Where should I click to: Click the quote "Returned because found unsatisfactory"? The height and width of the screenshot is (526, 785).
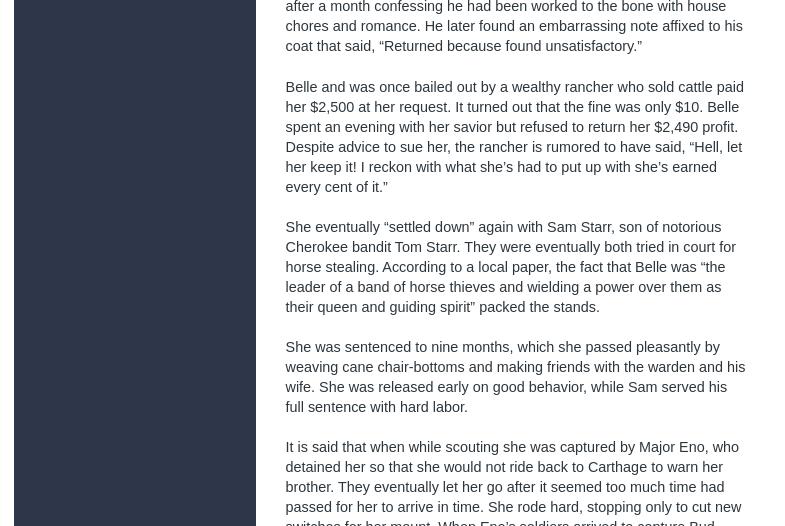coord(510,47)
